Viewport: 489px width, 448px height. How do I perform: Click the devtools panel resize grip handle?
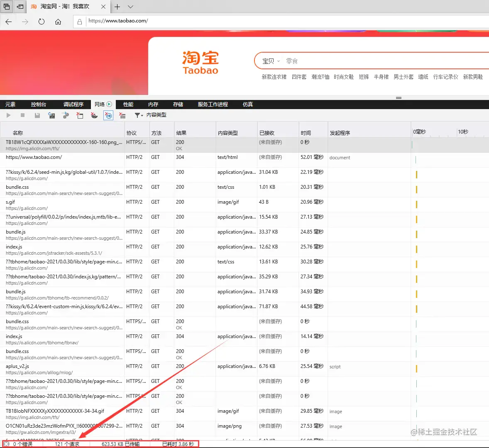coord(399,98)
